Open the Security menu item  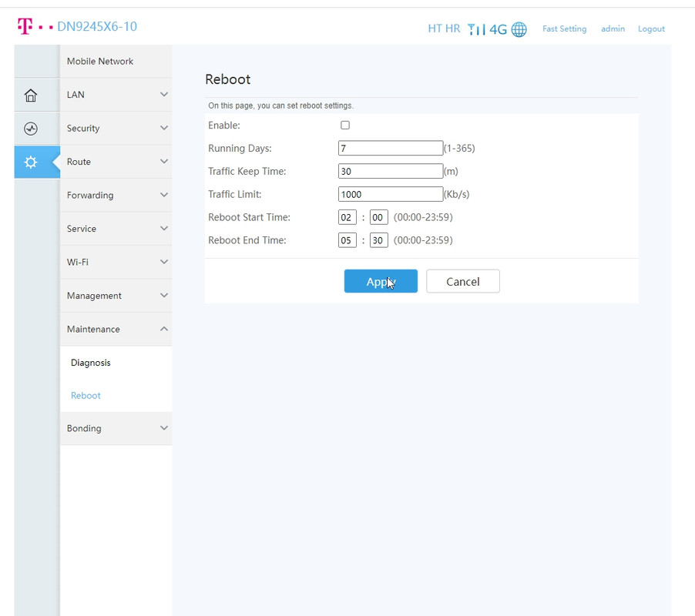116,128
